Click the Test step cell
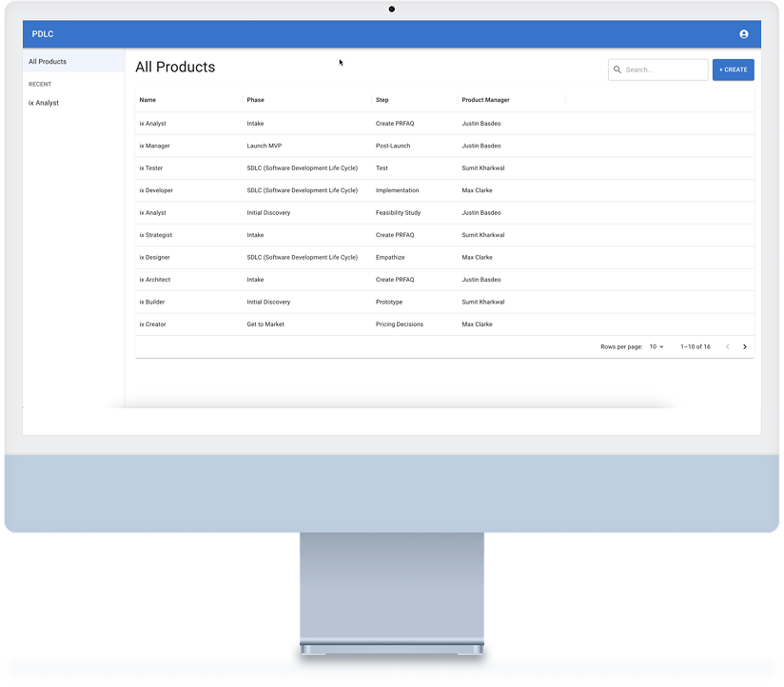The width and height of the screenshot is (784, 687). 382,168
